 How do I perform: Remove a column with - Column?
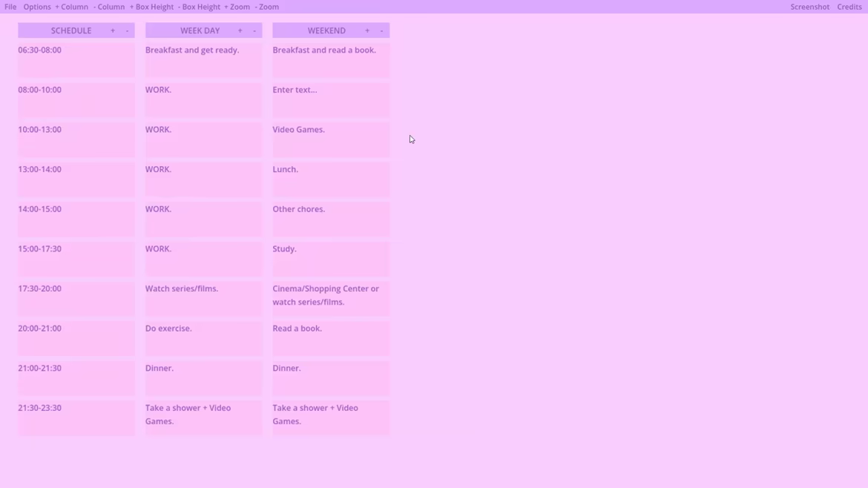point(109,7)
